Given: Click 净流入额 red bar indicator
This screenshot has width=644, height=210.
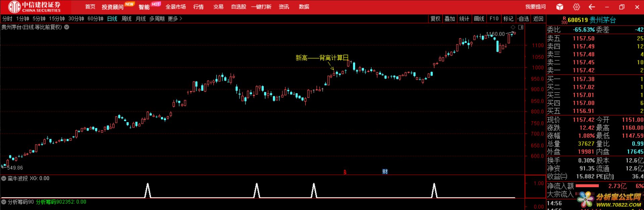Looking at the screenshot, I should [587, 186].
